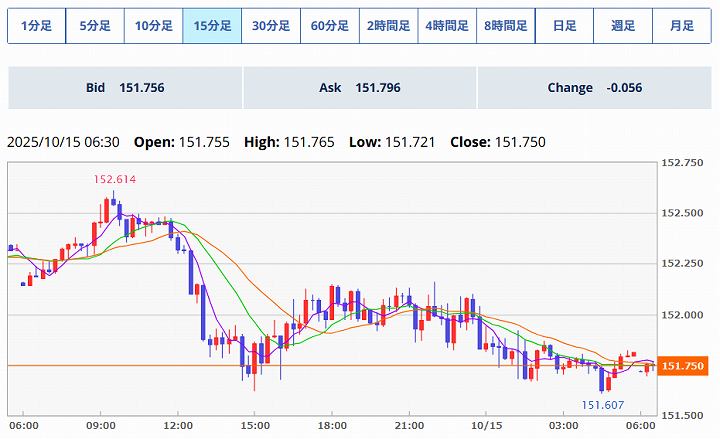Image resolution: width=720 pixels, height=439 pixels.
Task: Select the 2時間足 interval tab
Action: (388, 26)
